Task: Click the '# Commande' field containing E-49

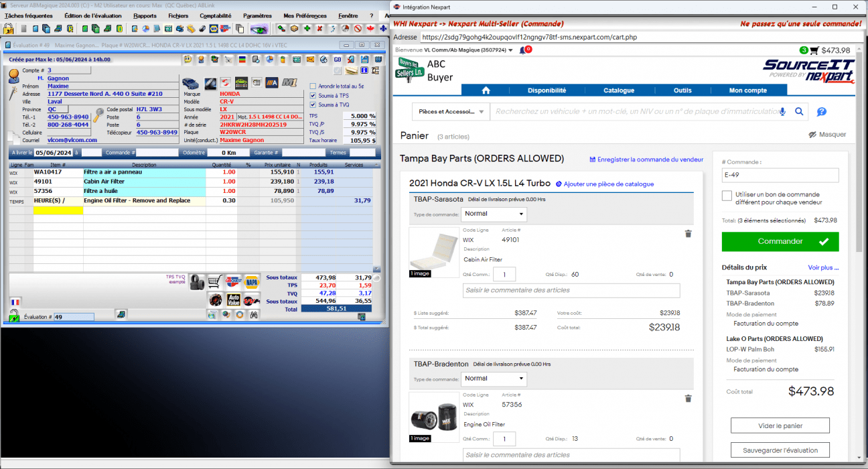Action: click(x=780, y=176)
